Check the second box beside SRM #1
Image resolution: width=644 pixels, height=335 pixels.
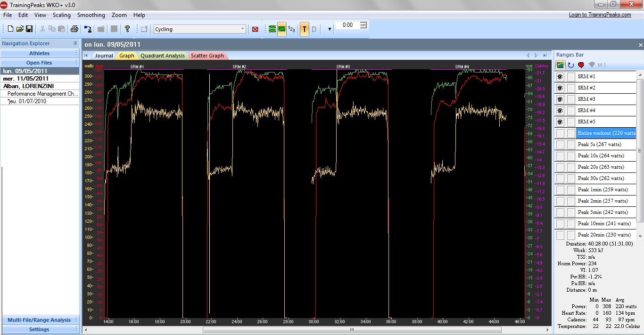point(571,76)
